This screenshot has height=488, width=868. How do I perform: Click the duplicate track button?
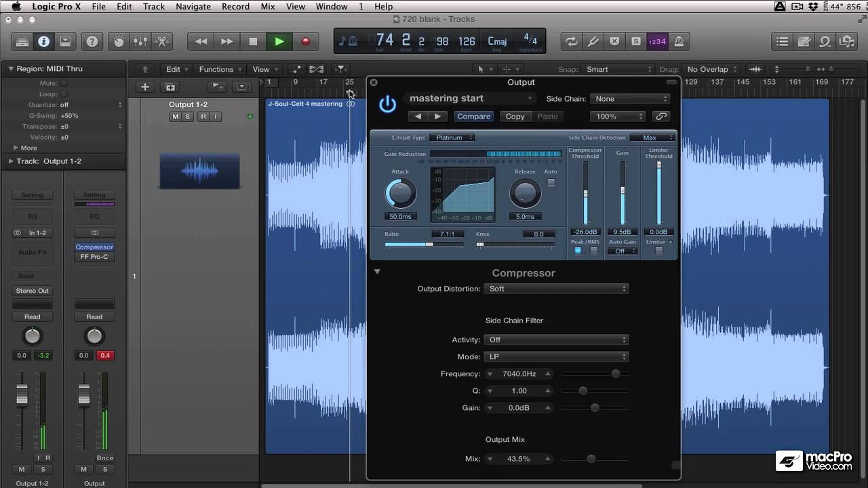click(170, 87)
